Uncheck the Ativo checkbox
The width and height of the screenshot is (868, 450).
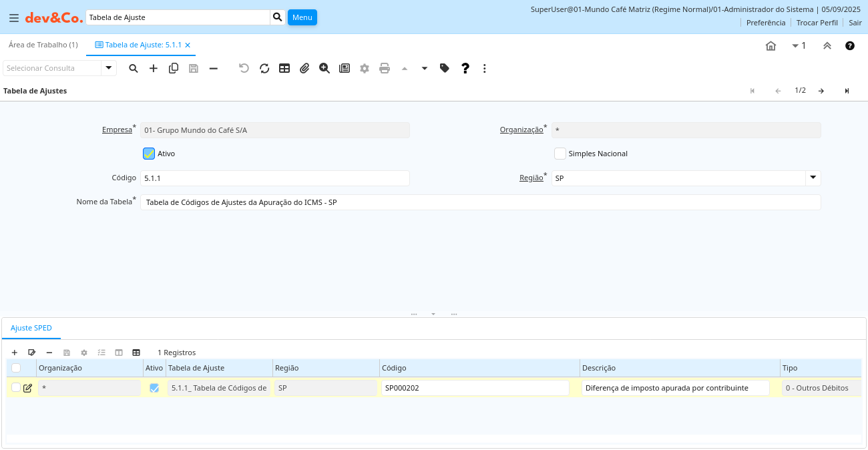[x=149, y=154]
